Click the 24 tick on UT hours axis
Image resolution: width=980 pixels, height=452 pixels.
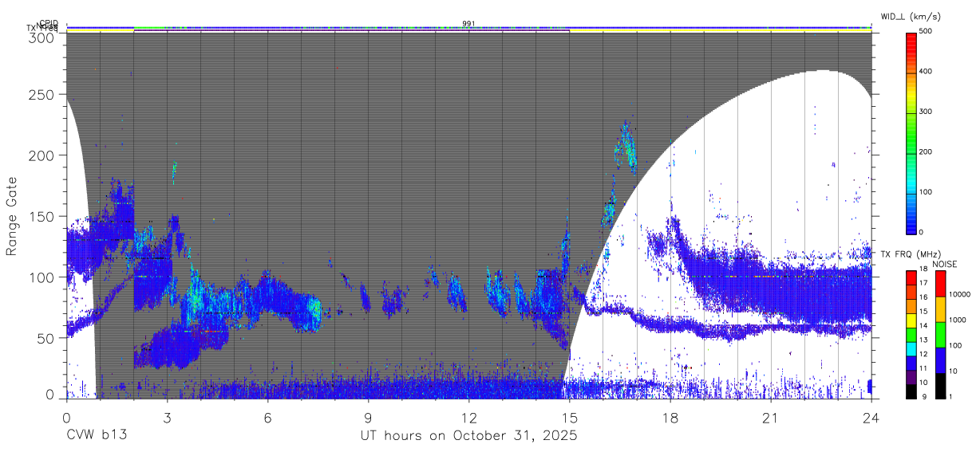coord(871,417)
